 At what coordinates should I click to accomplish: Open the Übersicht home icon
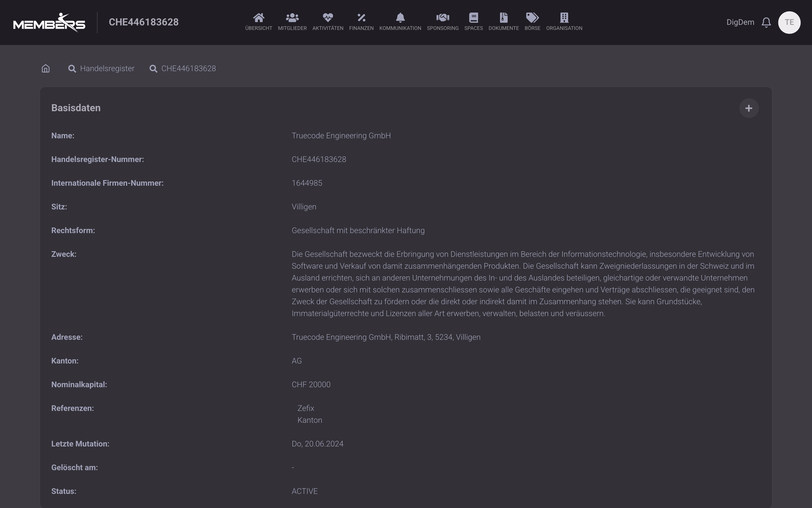click(x=258, y=17)
